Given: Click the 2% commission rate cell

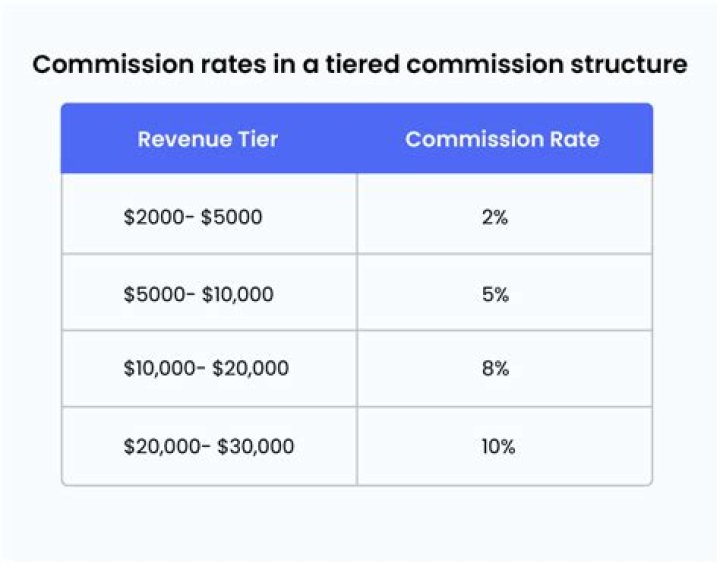Looking at the screenshot, I should [x=495, y=216].
